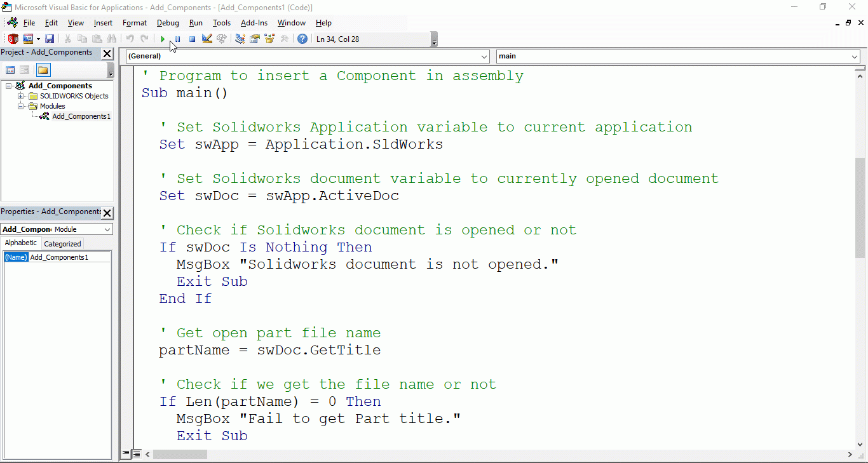Open the Object Browser icon
The width and height of the screenshot is (868, 463).
point(269,39)
